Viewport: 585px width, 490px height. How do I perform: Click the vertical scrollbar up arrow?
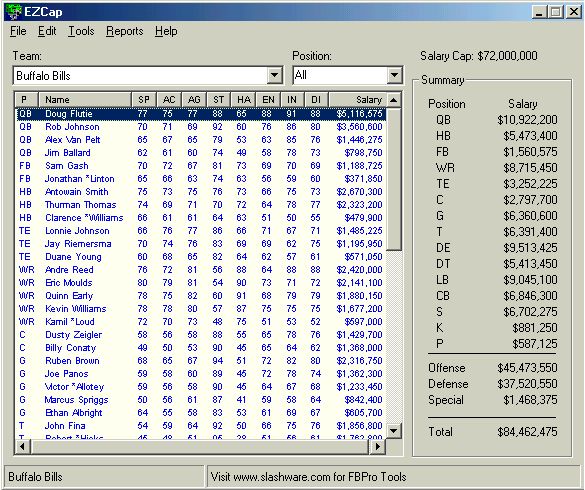pos(394,100)
